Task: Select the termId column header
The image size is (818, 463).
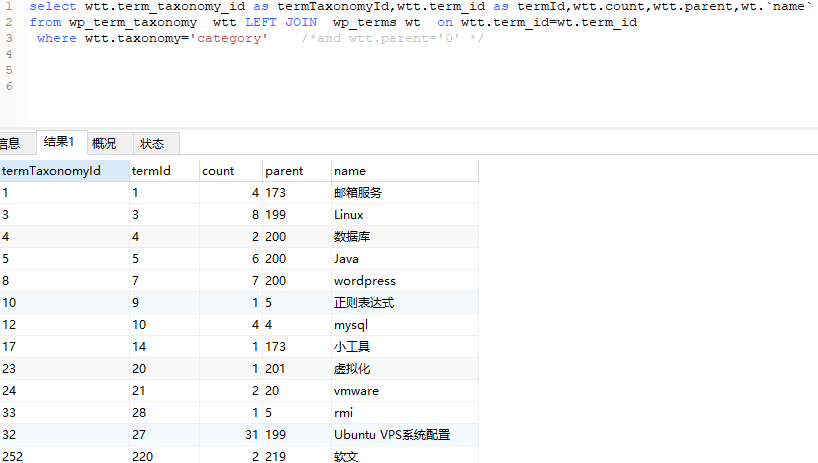Action: tap(164, 171)
